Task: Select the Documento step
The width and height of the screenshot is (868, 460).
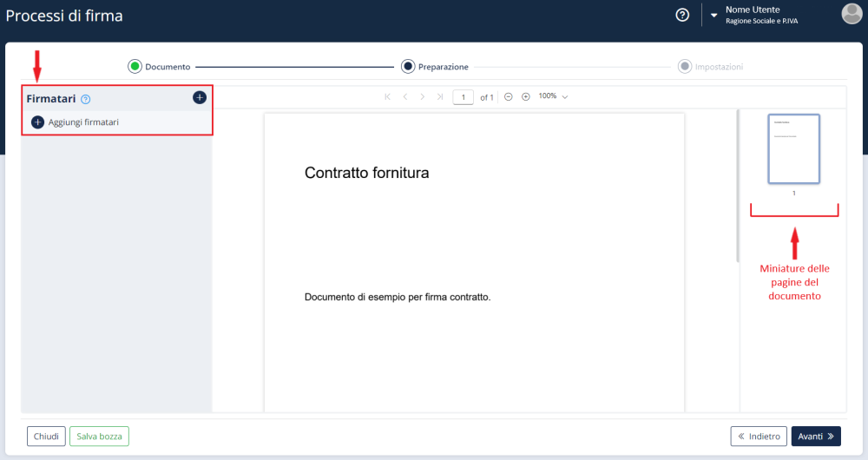Action: click(160, 67)
